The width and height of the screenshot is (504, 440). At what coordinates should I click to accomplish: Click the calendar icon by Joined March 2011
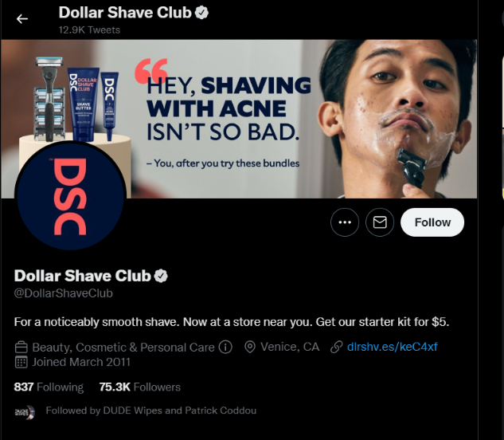[21, 362]
